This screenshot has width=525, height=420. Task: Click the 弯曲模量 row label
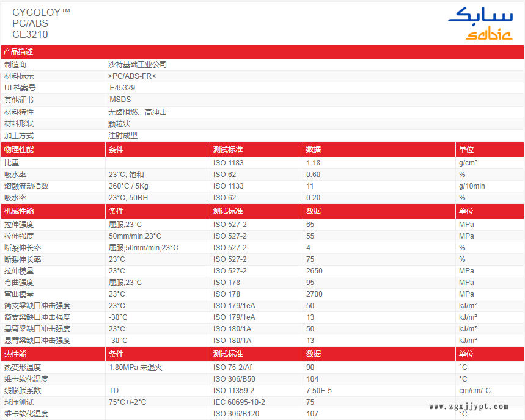(x=19, y=294)
